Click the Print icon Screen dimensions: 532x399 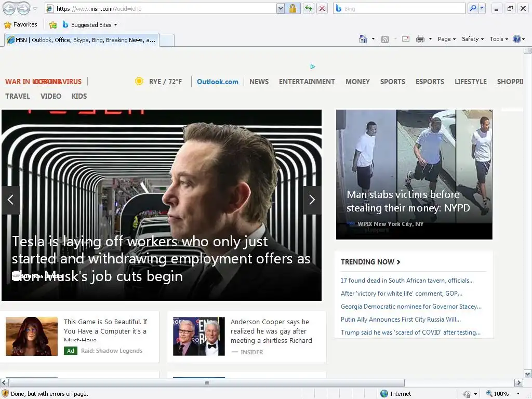(x=420, y=39)
